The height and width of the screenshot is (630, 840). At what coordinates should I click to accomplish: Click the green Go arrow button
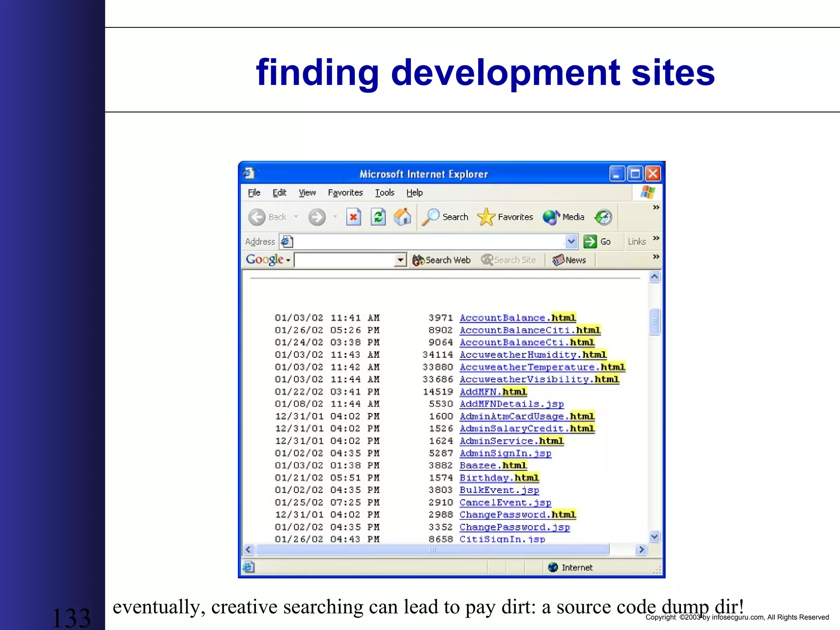point(590,242)
